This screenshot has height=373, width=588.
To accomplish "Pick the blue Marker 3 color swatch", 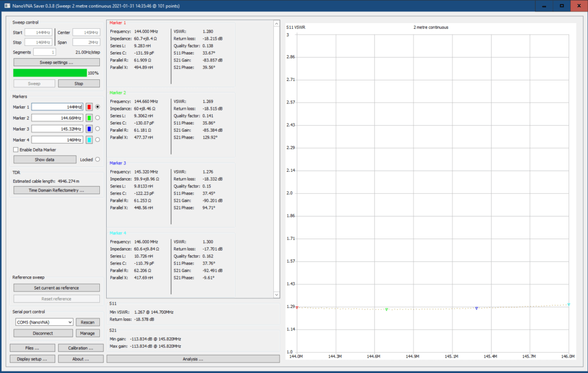I will point(89,129).
